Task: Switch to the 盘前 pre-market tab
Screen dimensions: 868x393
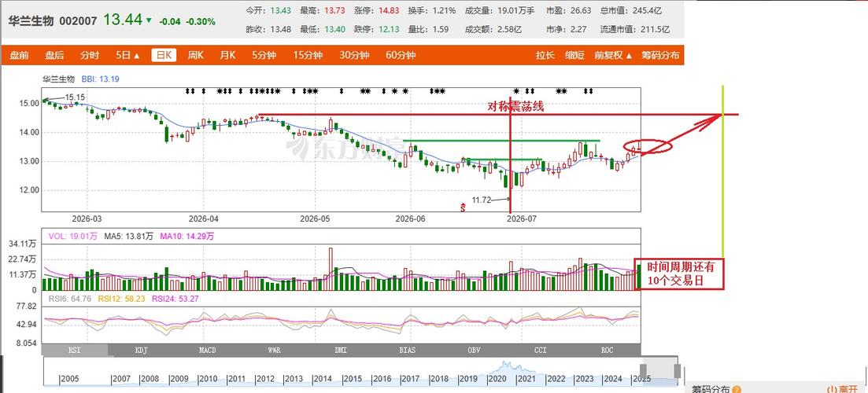Action: (20, 55)
